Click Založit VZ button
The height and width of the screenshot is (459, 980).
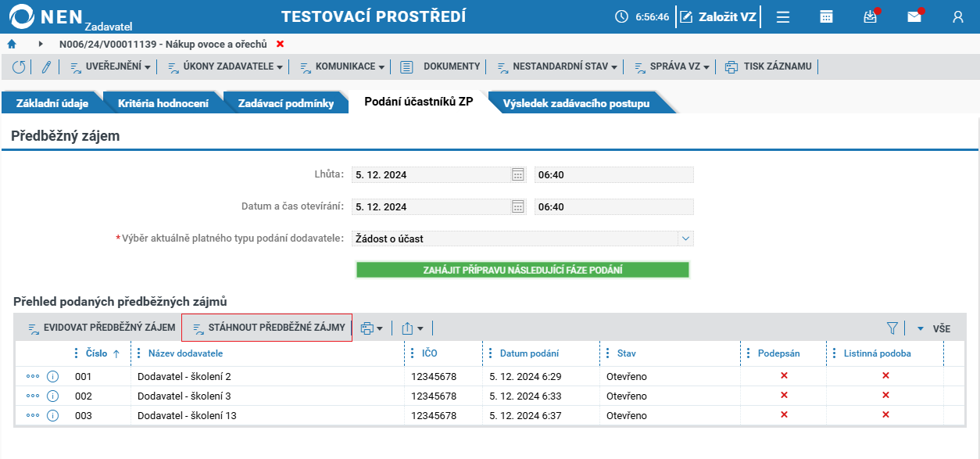click(717, 16)
